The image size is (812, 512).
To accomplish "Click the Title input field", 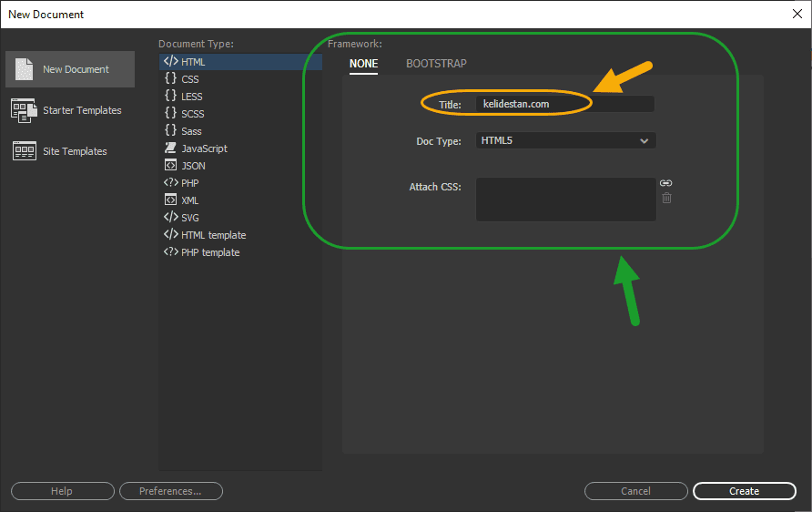I will pos(565,104).
